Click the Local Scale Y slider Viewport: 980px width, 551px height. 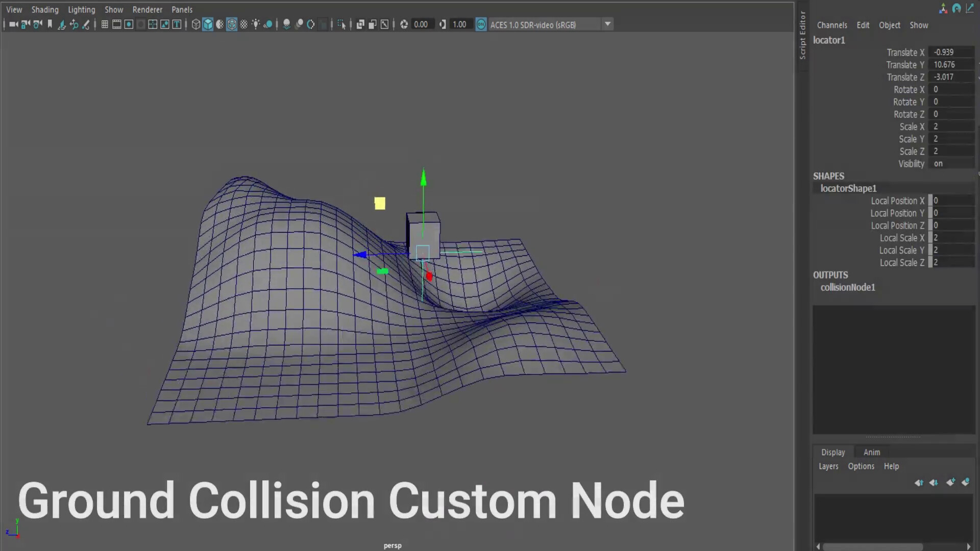931,250
